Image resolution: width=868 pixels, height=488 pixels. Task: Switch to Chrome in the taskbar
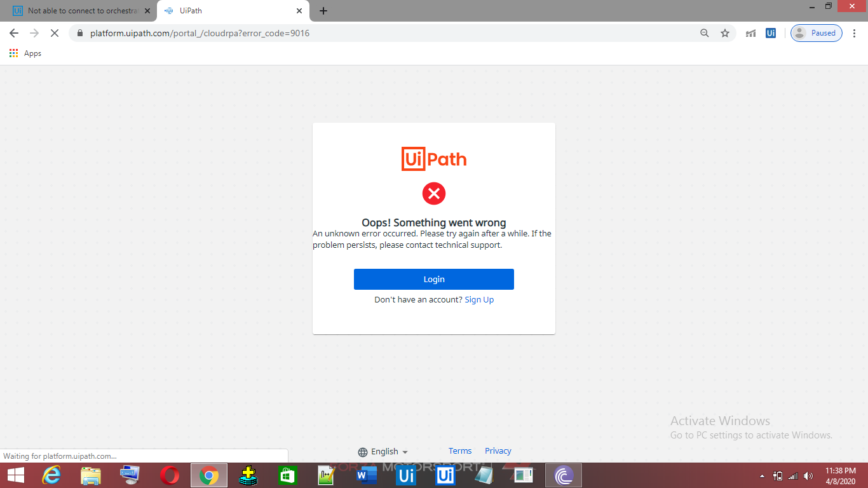coord(209,475)
